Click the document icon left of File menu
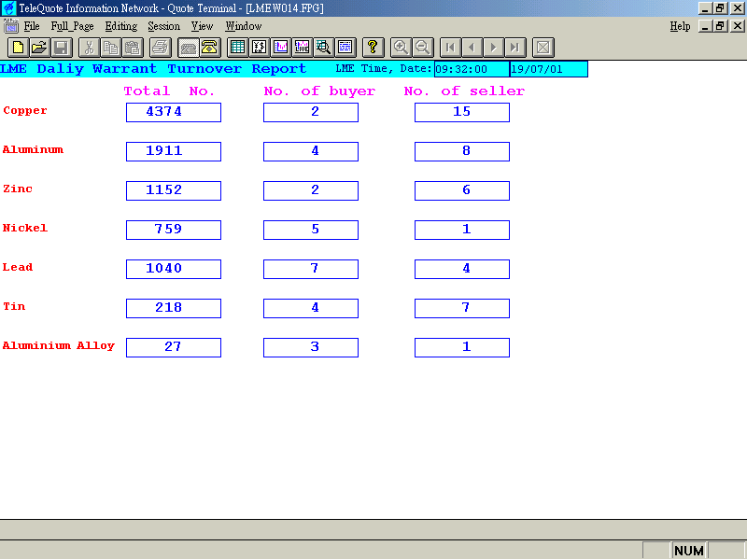The width and height of the screenshot is (747, 560). tap(10, 26)
